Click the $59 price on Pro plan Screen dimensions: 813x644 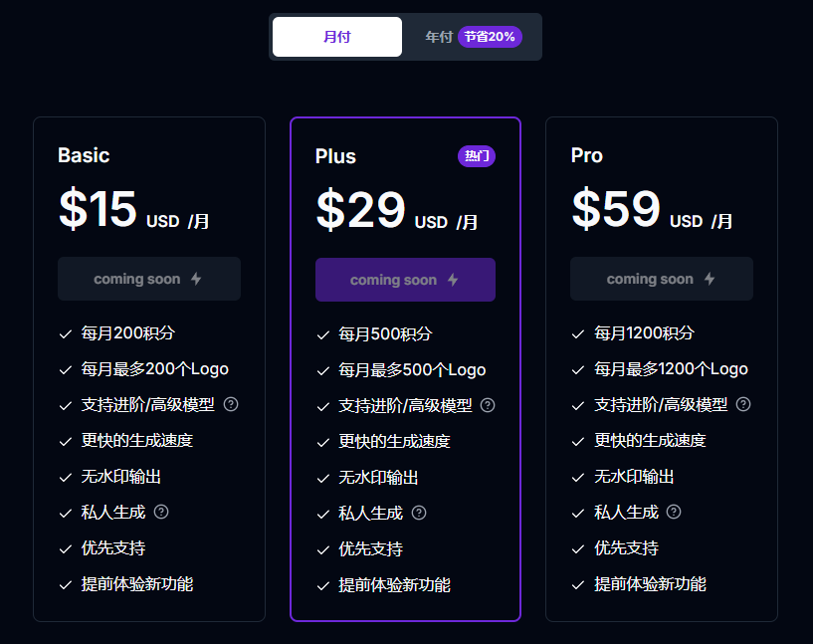(616, 209)
